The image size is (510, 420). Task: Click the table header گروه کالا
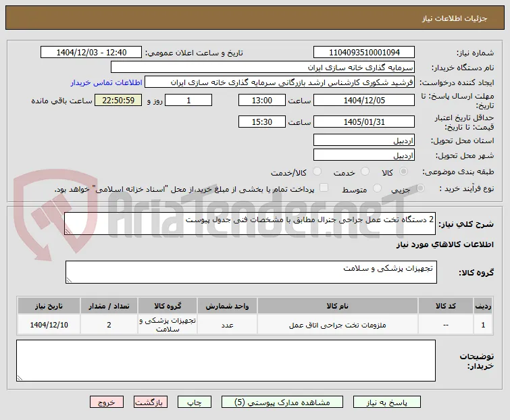168,306
